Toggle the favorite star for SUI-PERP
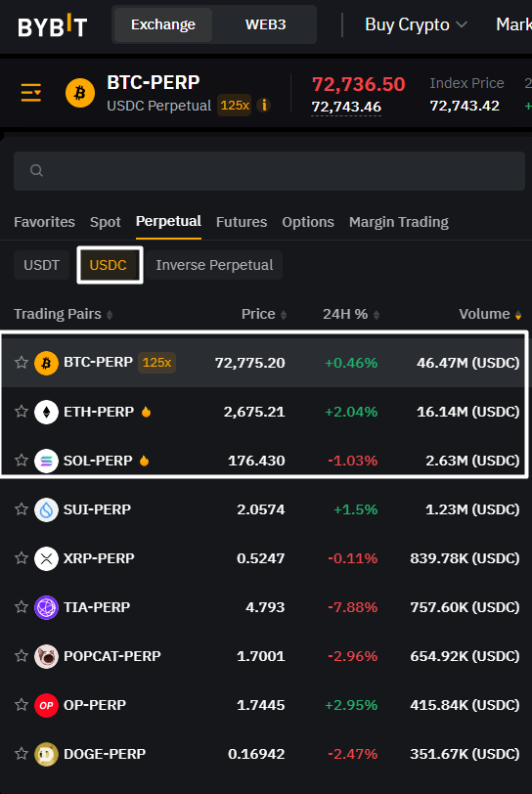This screenshot has width=532, height=794. point(22,508)
